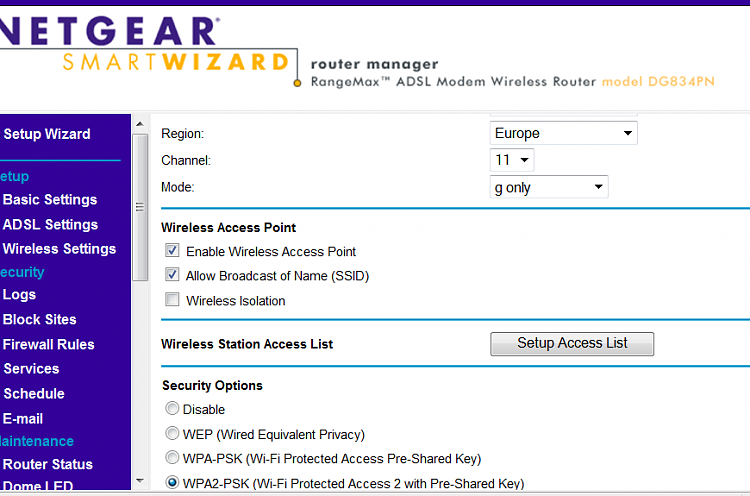750x496 pixels.
Task: Open Block Sites page
Action: tap(40, 320)
